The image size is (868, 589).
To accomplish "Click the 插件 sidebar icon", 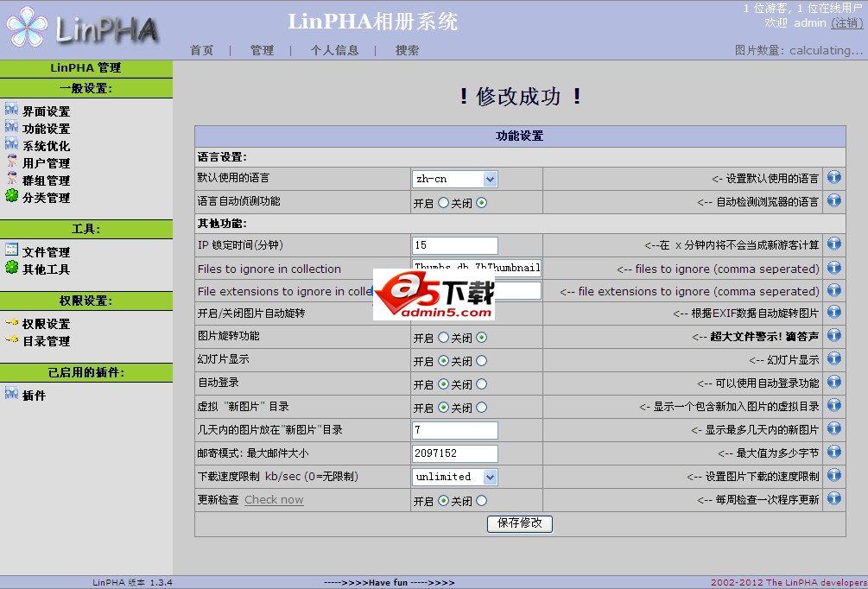I will pyautogui.click(x=11, y=393).
